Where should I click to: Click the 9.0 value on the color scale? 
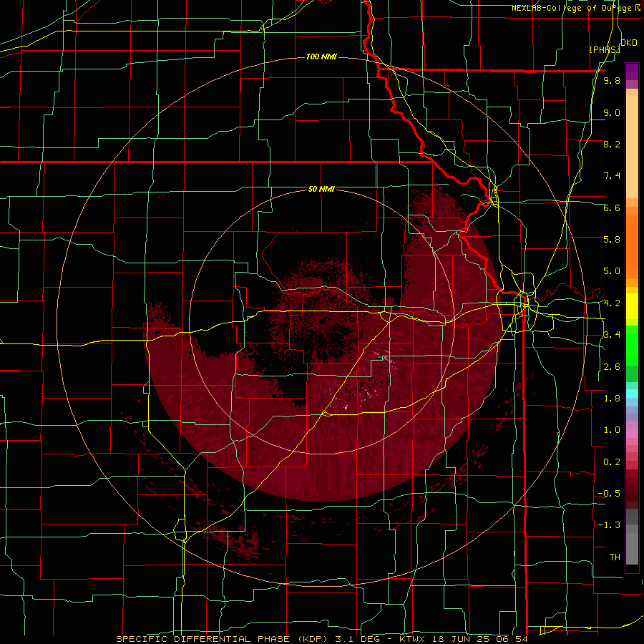612,112
